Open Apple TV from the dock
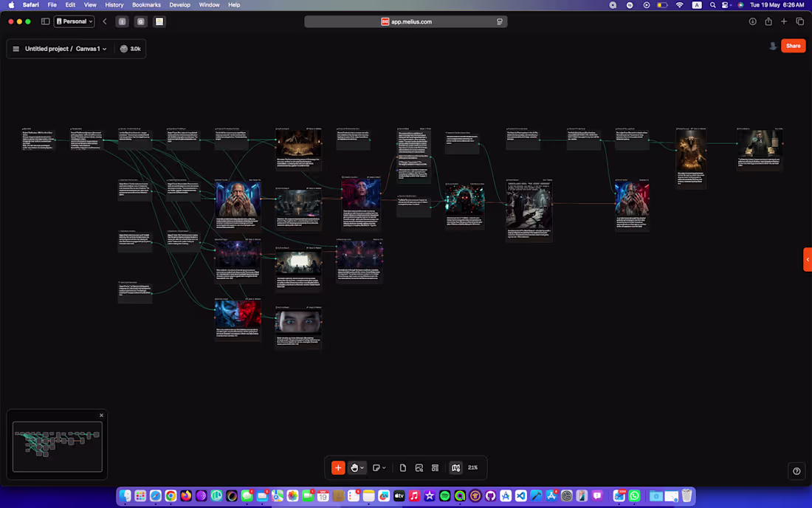This screenshot has width=812, height=508. coord(399,495)
